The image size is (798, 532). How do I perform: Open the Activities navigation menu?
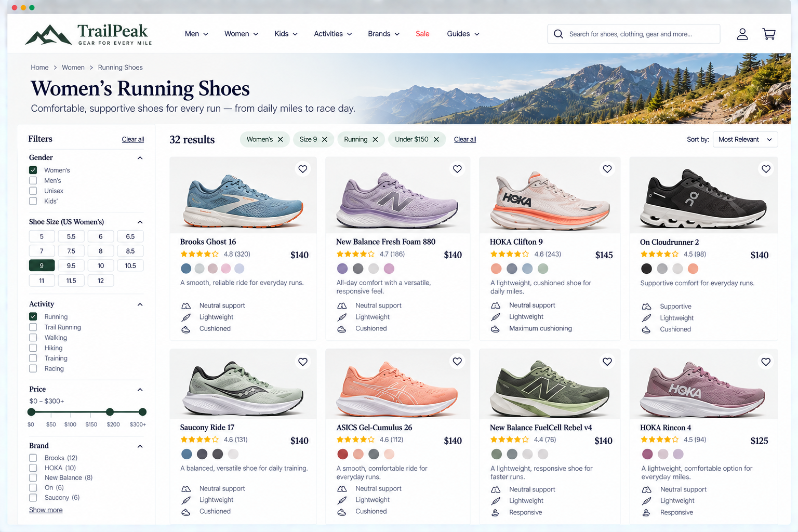tap(333, 34)
